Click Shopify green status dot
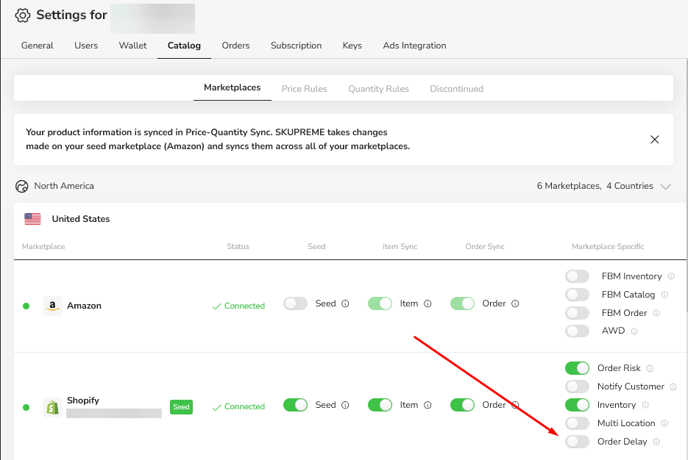The image size is (688, 460). [26, 407]
